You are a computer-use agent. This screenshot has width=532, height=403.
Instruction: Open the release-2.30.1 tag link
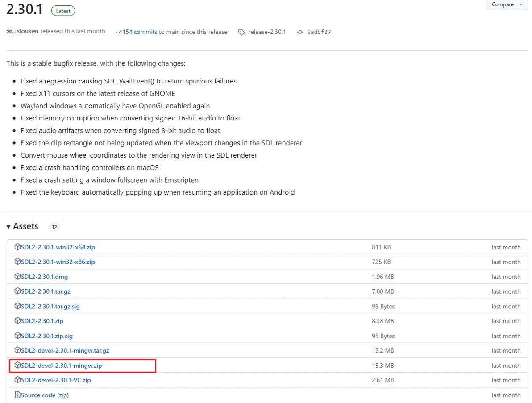[x=267, y=32]
